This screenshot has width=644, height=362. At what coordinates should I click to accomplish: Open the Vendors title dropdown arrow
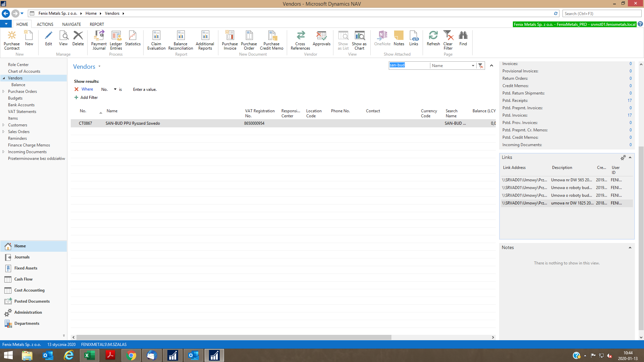point(99,66)
